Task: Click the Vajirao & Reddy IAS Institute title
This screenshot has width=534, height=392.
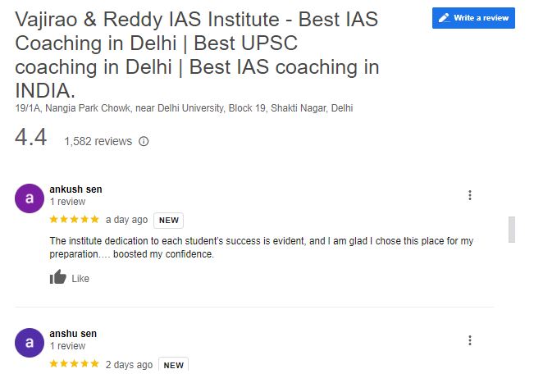Action: click(x=197, y=54)
